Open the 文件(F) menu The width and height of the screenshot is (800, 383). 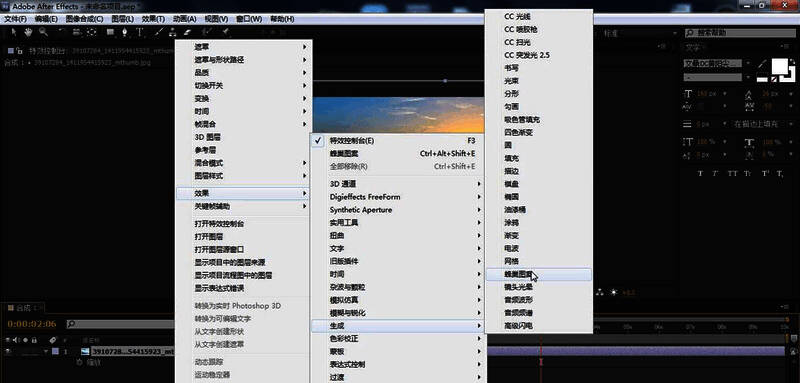tap(15, 19)
